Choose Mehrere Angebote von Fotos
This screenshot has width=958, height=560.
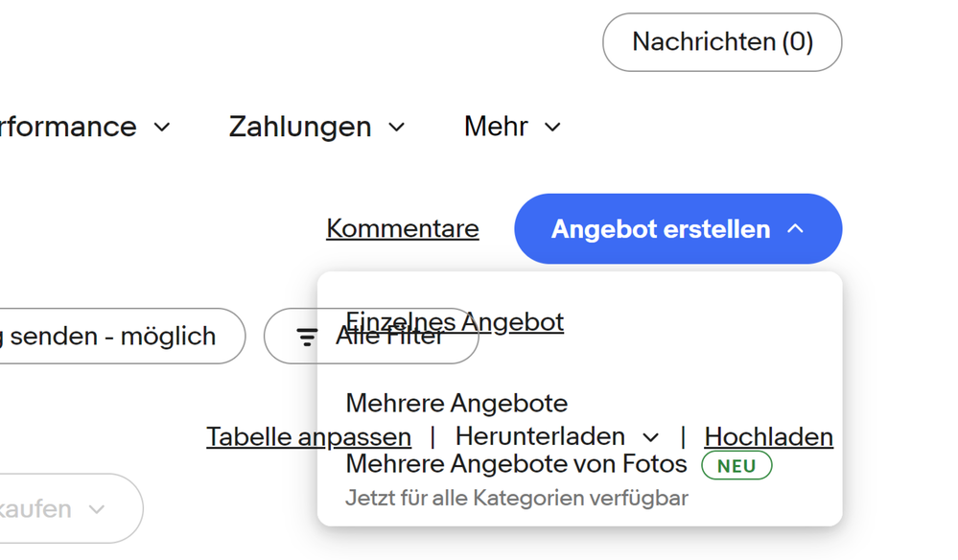tap(517, 464)
